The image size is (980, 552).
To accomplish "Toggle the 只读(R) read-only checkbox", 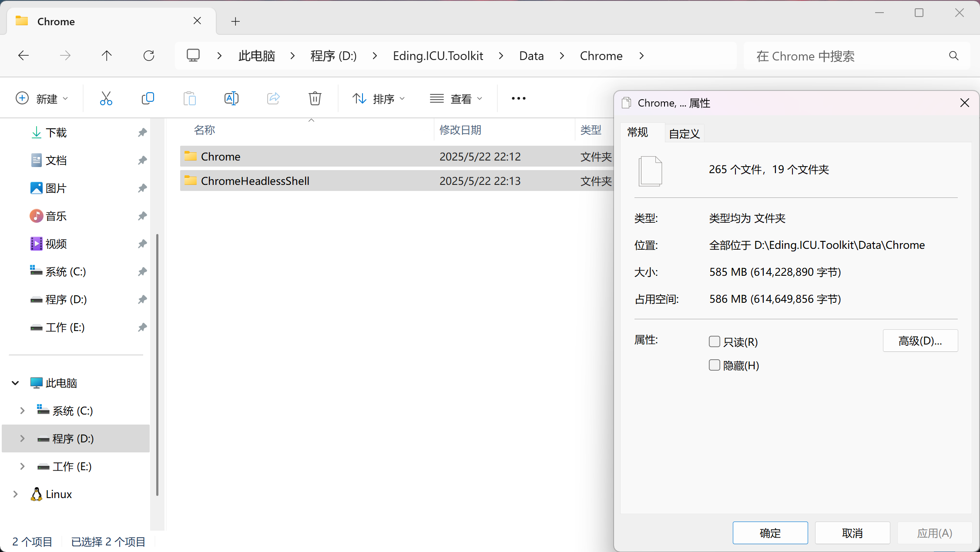I will [715, 342].
